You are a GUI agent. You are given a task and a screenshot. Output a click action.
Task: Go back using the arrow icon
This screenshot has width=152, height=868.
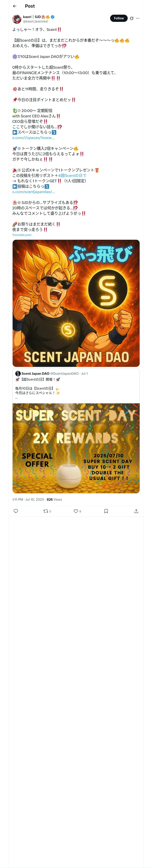pyautogui.click(x=15, y=6)
